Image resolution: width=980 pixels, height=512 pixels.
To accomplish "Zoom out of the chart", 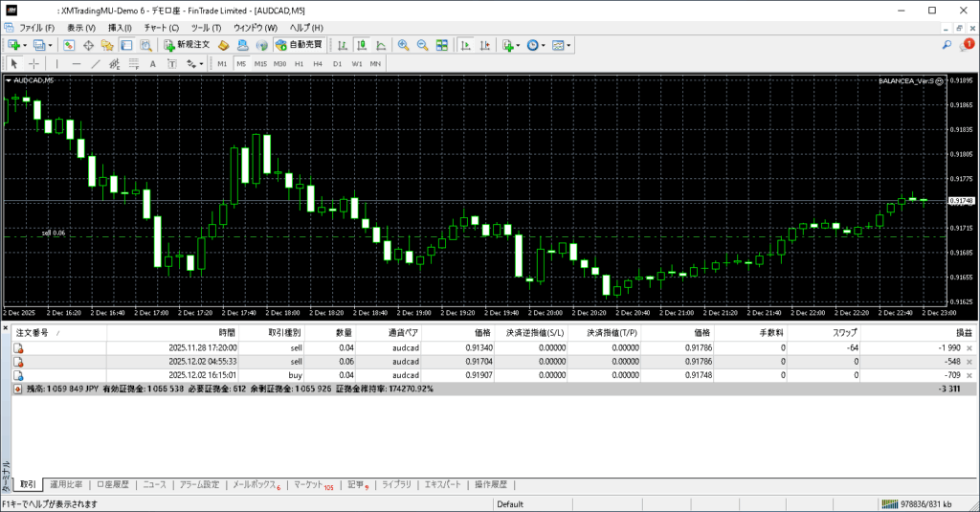I will coord(422,45).
